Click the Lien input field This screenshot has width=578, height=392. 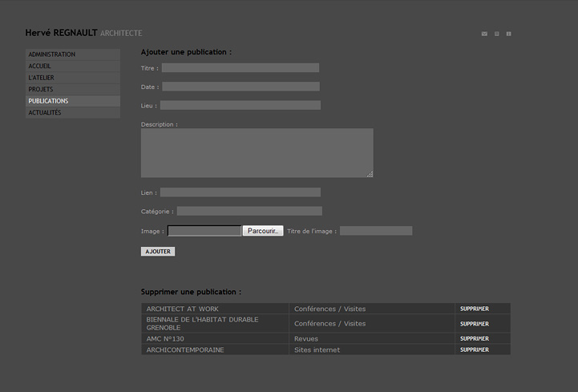pyautogui.click(x=240, y=192)
